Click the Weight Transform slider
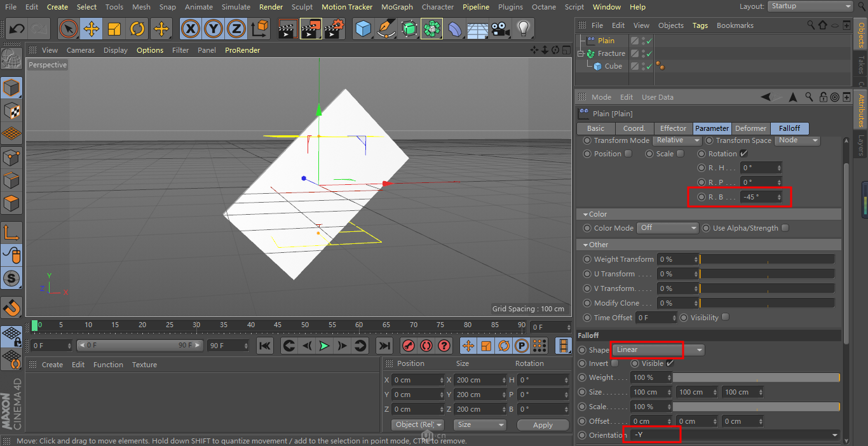 pos(767,259)
